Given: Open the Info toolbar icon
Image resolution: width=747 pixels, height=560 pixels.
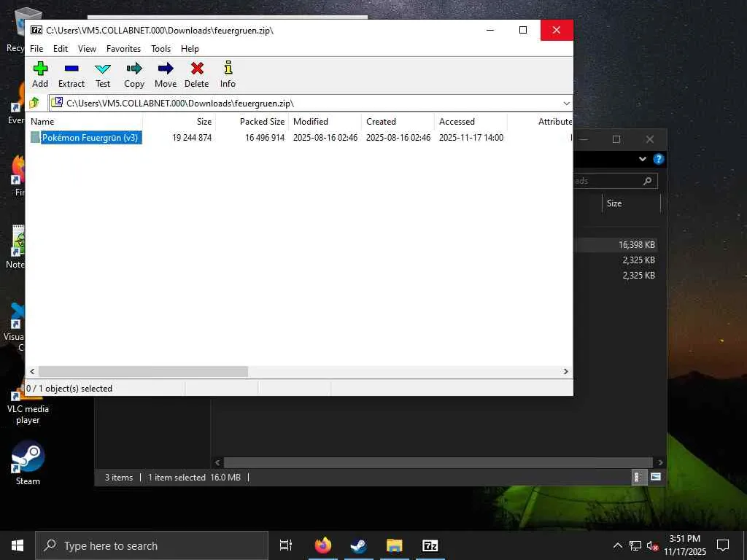Looking at the screenshot, I should coord(228,75).
